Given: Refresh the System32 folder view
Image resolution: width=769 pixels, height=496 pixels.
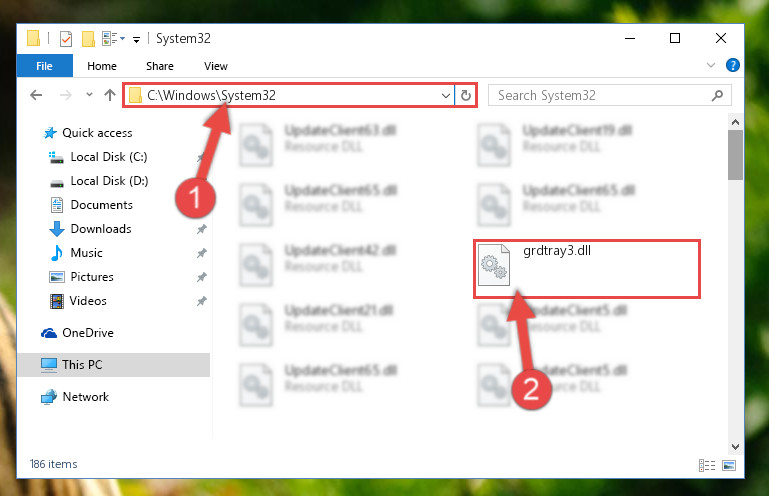Looking at the screenshot, I should pyautogui.click(x=466, y=95).
